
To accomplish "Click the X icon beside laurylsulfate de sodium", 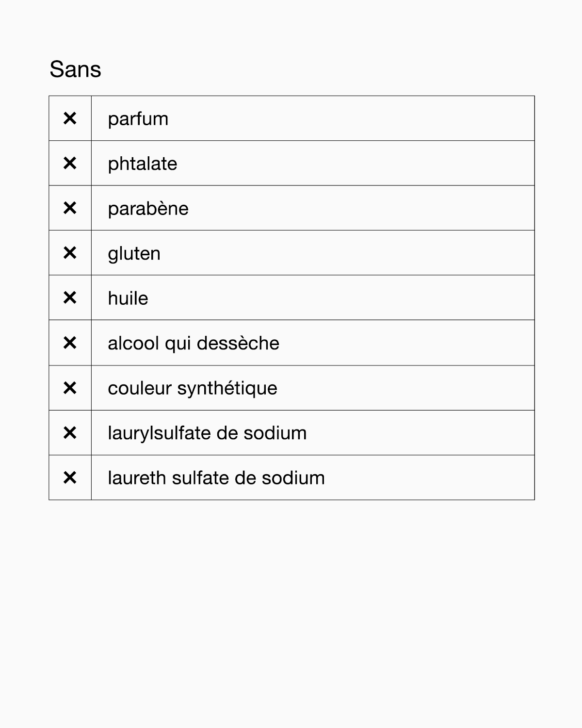I will point(70,433).
